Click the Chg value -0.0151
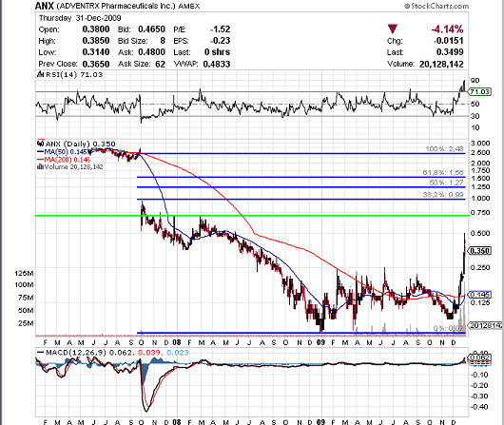 [449, 41]
